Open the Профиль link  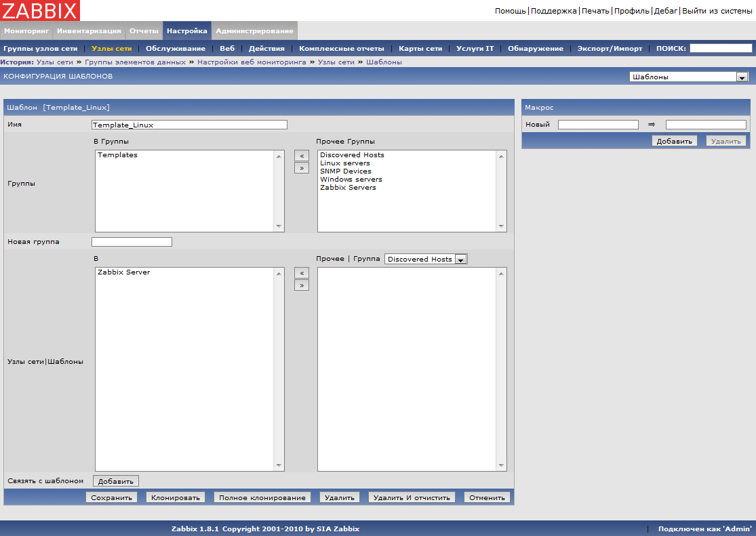pos(632,11)
